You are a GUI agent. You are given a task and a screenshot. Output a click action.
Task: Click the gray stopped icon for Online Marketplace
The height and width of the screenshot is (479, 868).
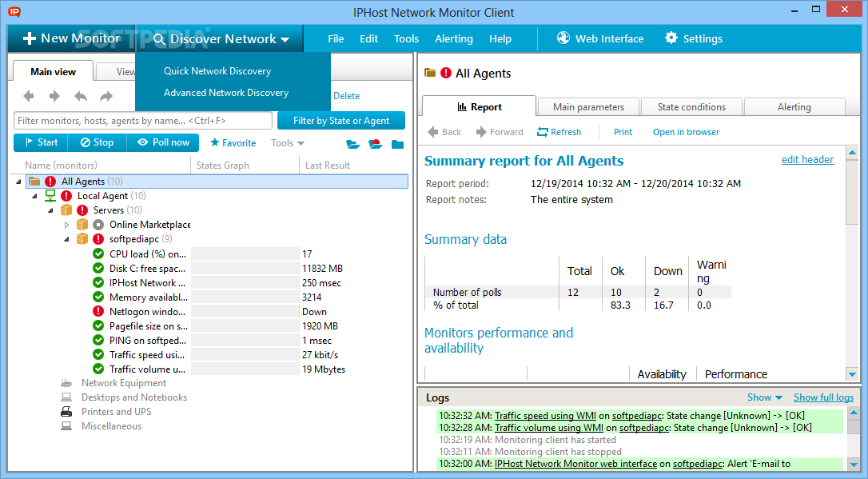[98, 224]
